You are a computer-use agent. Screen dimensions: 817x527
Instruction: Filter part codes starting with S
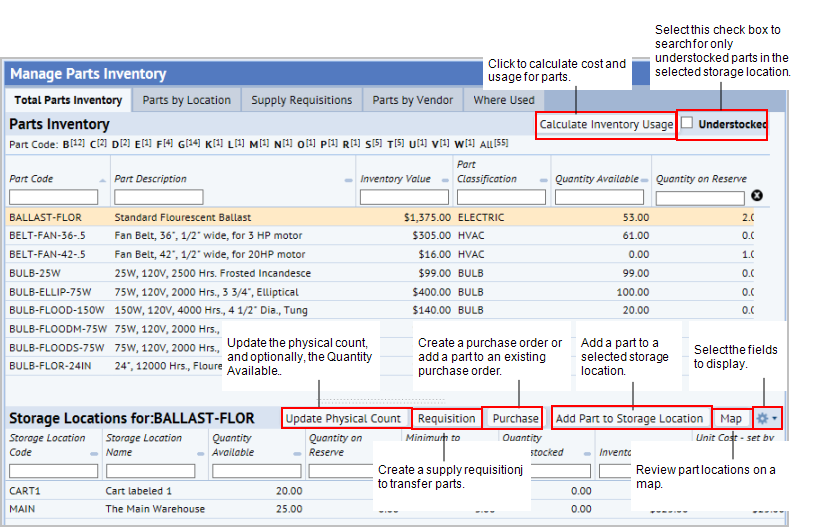(x=374, y=144)
